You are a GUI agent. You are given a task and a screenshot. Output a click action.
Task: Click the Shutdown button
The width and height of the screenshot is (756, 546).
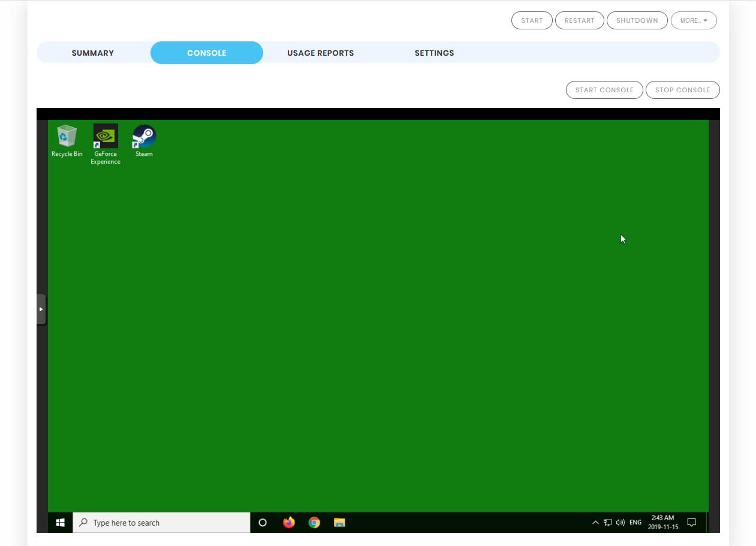tap(637, 20)
